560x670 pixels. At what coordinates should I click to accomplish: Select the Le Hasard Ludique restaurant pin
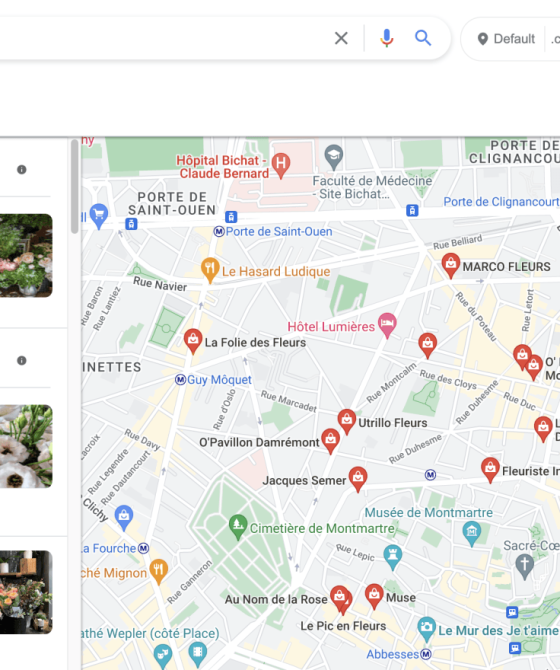210,270
